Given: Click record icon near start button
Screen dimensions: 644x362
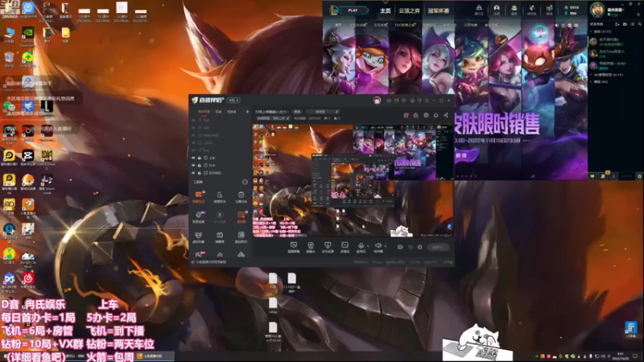Looking at the screenshot, I should click(400, 247).
